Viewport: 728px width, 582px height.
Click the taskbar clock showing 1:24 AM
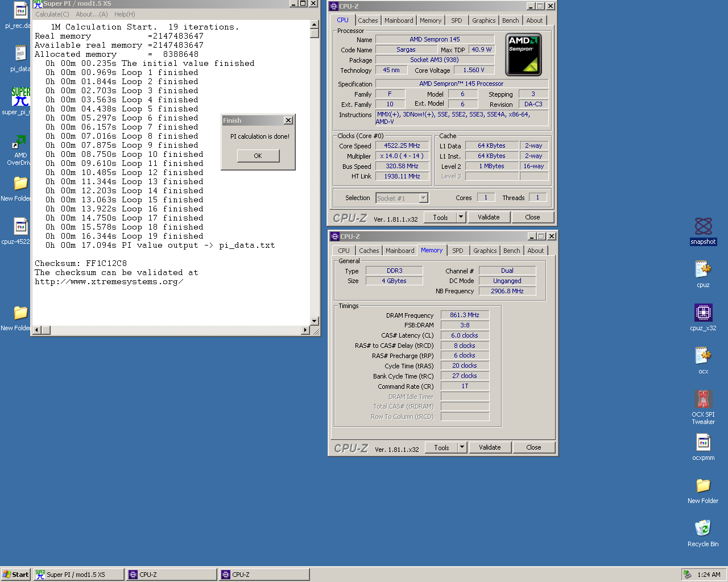[x=709, y=575]
